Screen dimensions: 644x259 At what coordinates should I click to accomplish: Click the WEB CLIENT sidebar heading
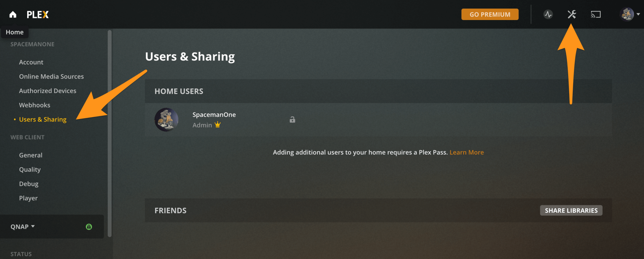pos(28,138)
